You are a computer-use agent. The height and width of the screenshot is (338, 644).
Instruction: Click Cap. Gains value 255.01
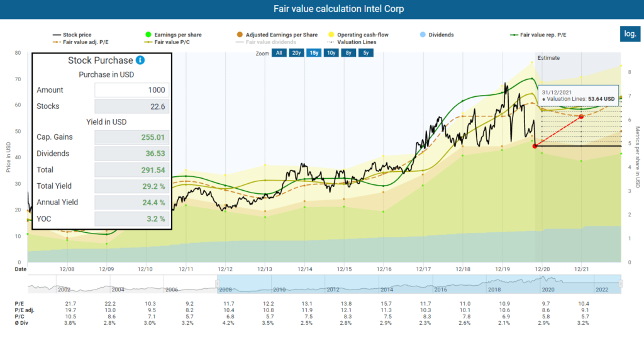click(131, 137)
